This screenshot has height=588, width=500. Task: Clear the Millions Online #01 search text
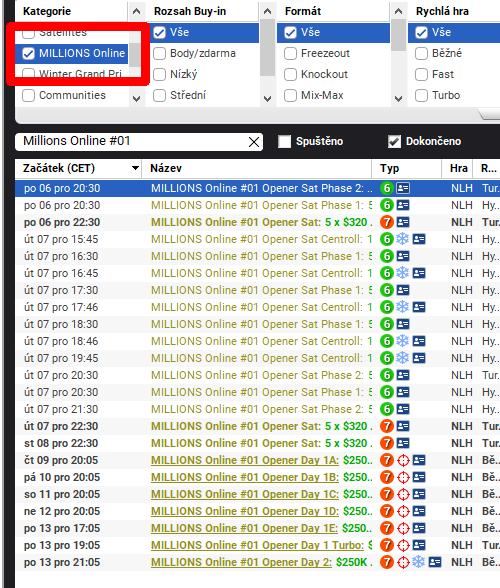pos(254,142)
